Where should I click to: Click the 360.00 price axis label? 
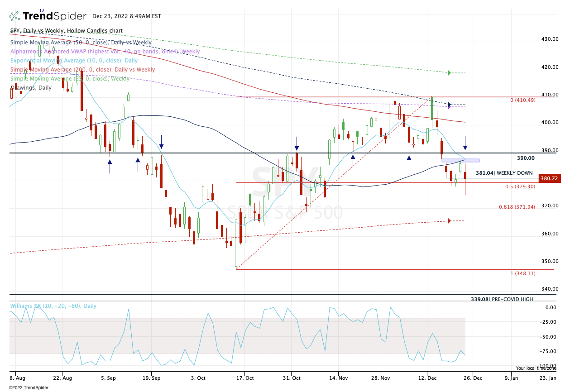click(550, 234)
